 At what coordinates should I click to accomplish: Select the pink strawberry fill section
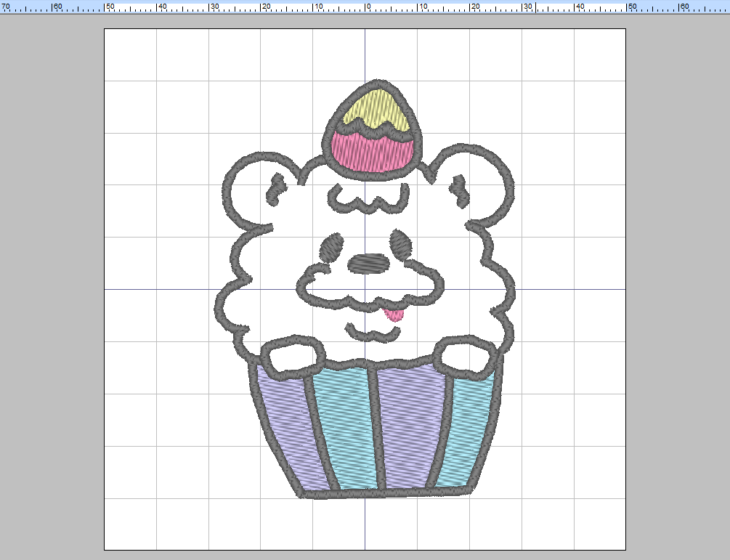pyautogui.click(x=373, y=152)
